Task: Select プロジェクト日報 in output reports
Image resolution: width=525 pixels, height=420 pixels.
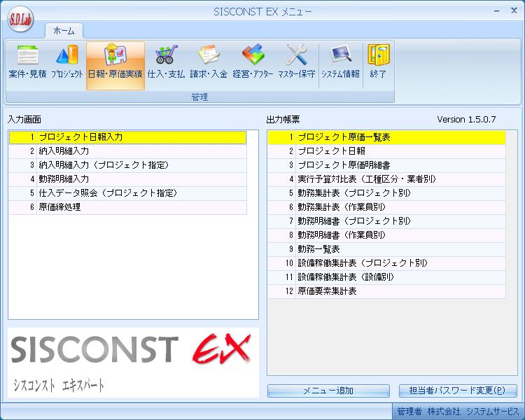Action: (x=386, y=151)
